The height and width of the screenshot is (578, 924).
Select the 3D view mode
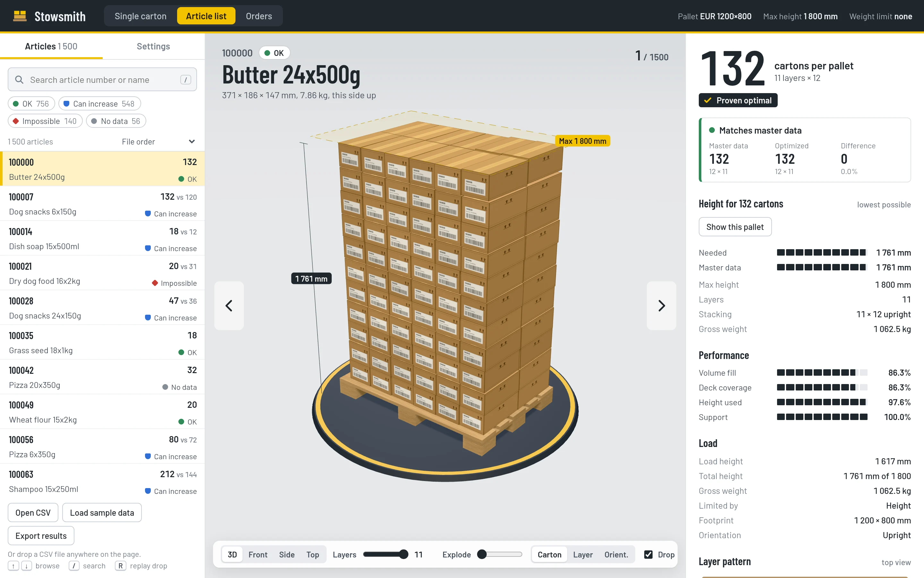(x=232, y=554)
